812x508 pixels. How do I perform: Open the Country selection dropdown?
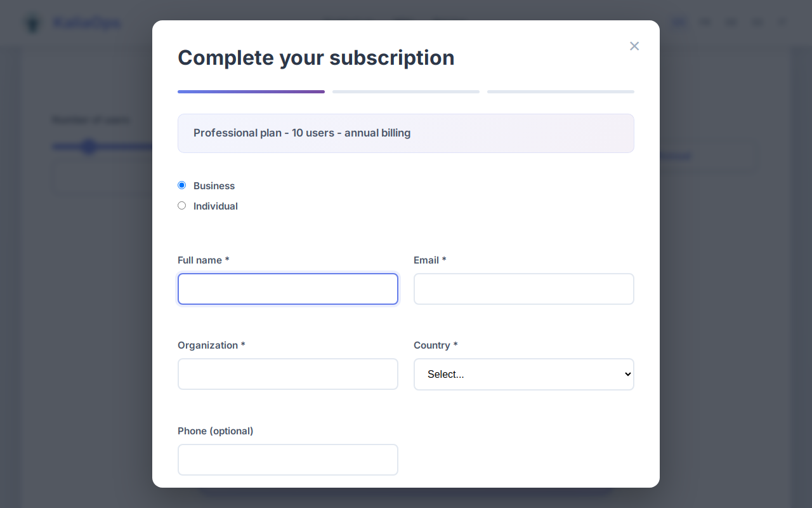point(523,374)
